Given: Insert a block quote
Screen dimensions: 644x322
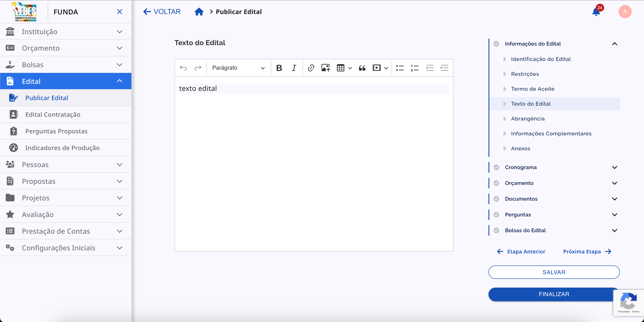Looking at the screenshot, I should pyautogui.click(x=362, y=68).
